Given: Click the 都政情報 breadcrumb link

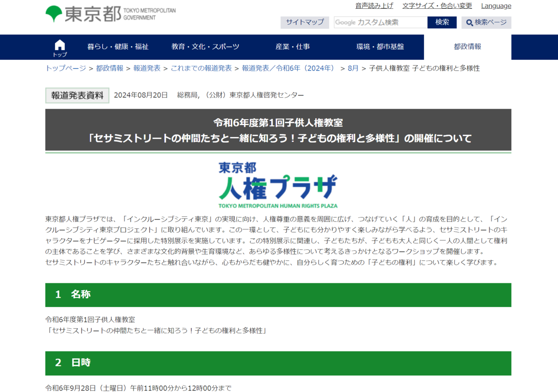Looking at the screenshot, I should [x=110, y=68].
